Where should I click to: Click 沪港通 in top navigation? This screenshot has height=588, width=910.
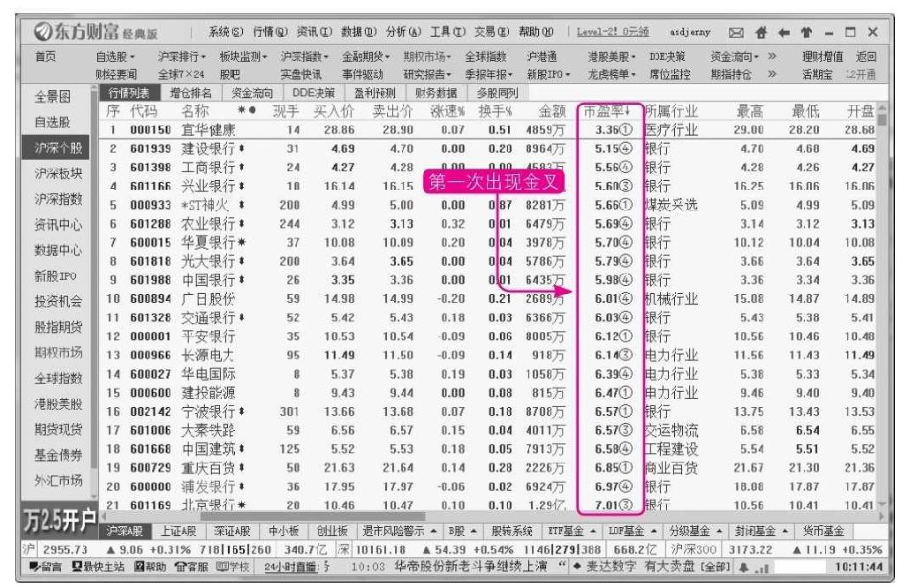pos(542,57)
